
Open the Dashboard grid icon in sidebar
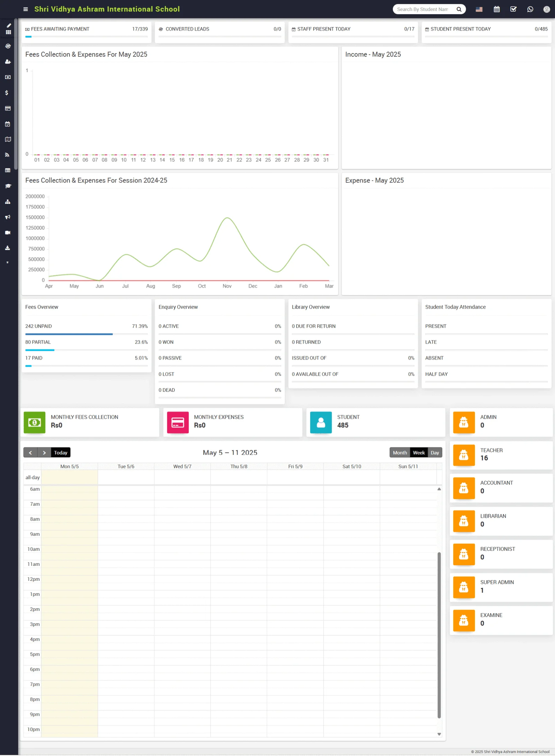coord(8,32)
